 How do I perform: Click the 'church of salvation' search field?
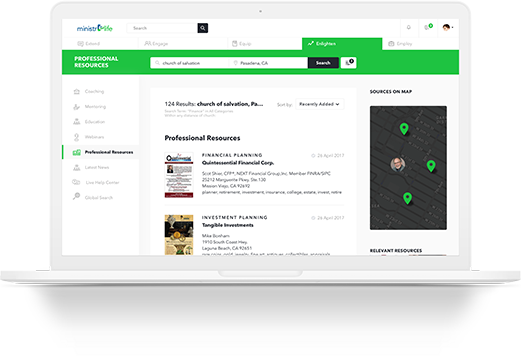tap(189, 63)
